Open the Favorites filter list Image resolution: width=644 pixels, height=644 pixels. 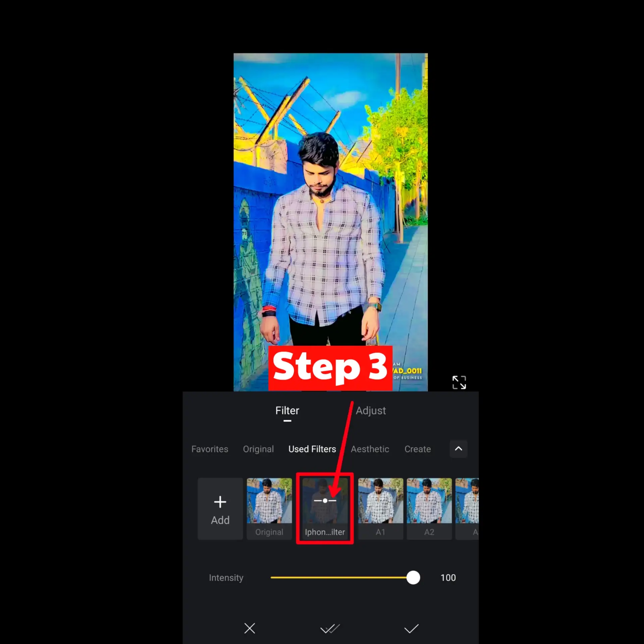[210, 449]
